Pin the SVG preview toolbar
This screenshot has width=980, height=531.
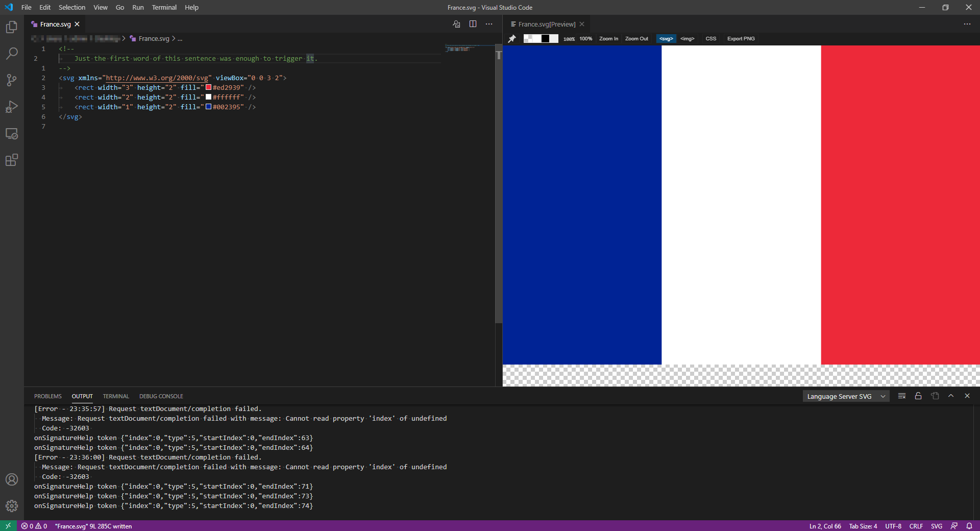point(512,39)
